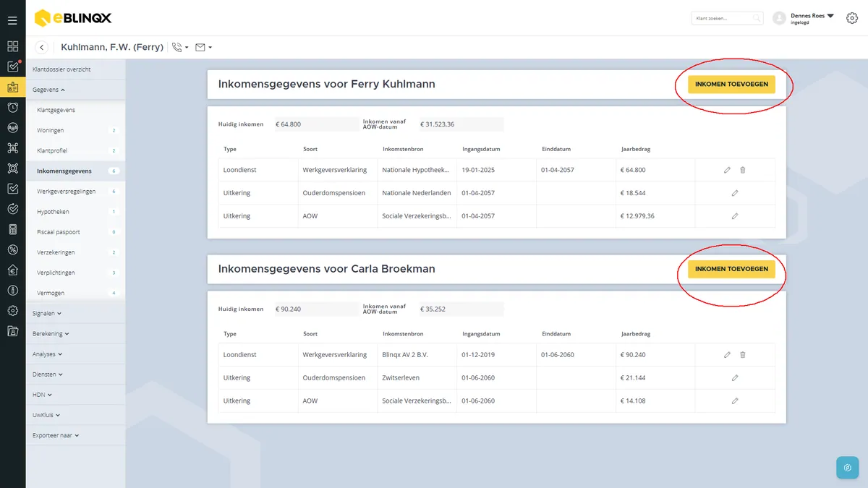Image resolution: width=868 pixels, height=488 pixels.
Task: Edit the Nationale Nederlanden Ouderdomspensioen row
Action: pyautogui.click(x=735, y=193)
